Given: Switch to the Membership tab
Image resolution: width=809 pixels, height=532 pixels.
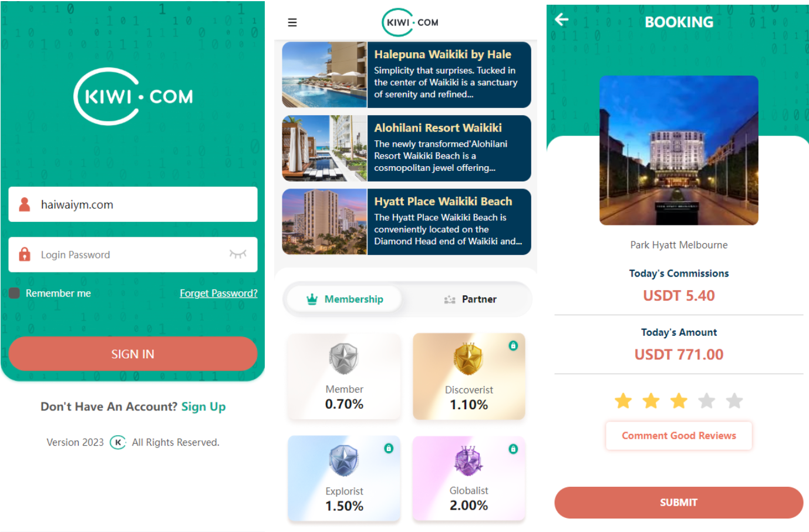Looking at the screenshot, I should tap(345, 299).
